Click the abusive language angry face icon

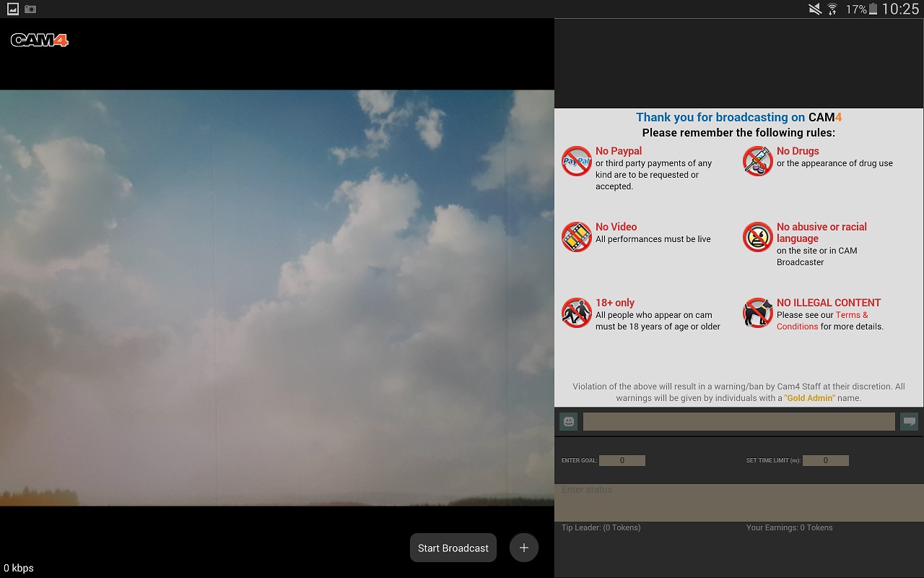click(x=757, y=237)
